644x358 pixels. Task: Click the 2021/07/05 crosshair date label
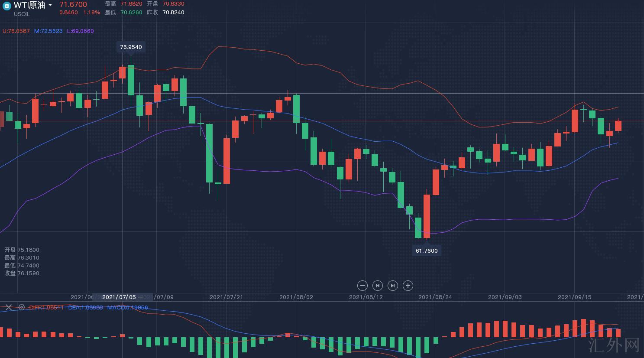click(x=119, y=297)
